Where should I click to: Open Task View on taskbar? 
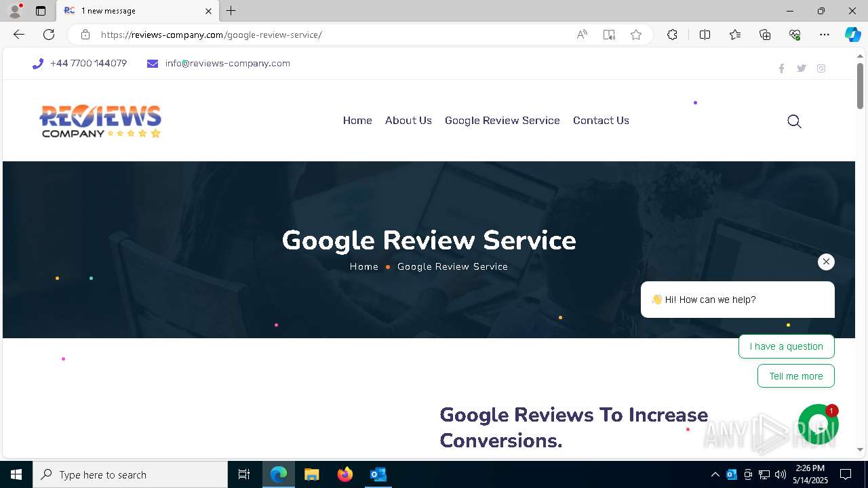244,474
